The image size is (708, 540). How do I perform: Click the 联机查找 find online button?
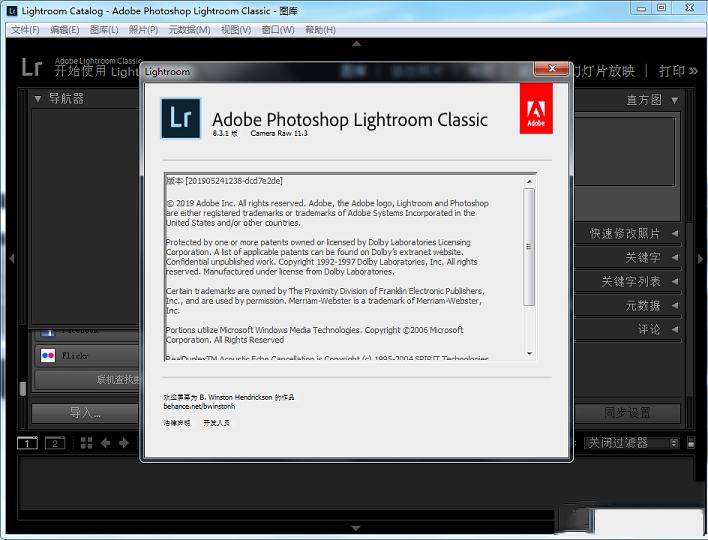coord(88,379)
